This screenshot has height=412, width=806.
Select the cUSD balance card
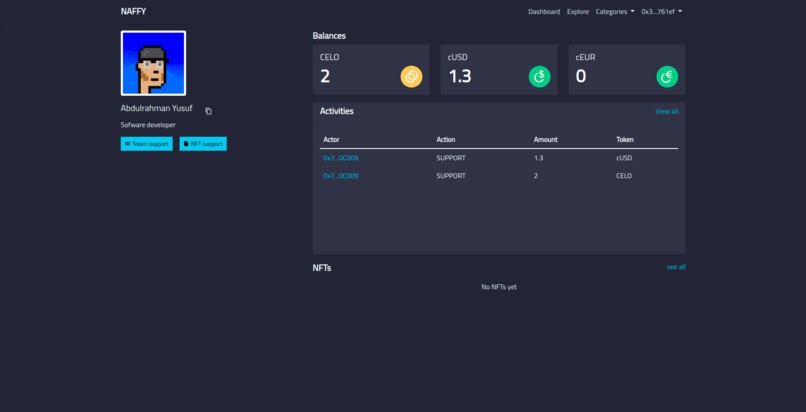[499, 69]
